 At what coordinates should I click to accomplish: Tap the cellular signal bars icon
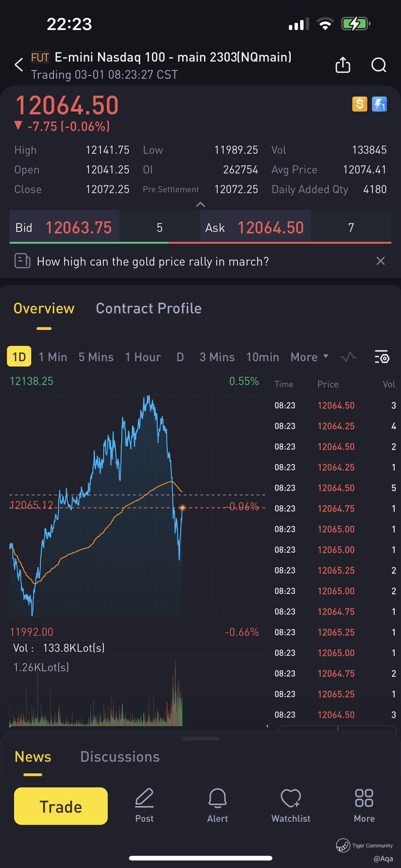(x=298, y=24)
